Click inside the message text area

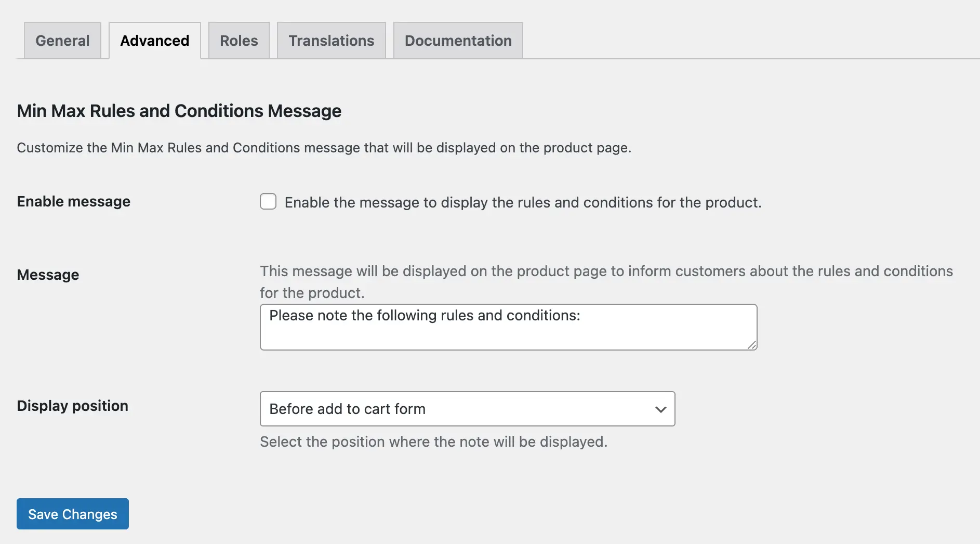pos(508,327)
